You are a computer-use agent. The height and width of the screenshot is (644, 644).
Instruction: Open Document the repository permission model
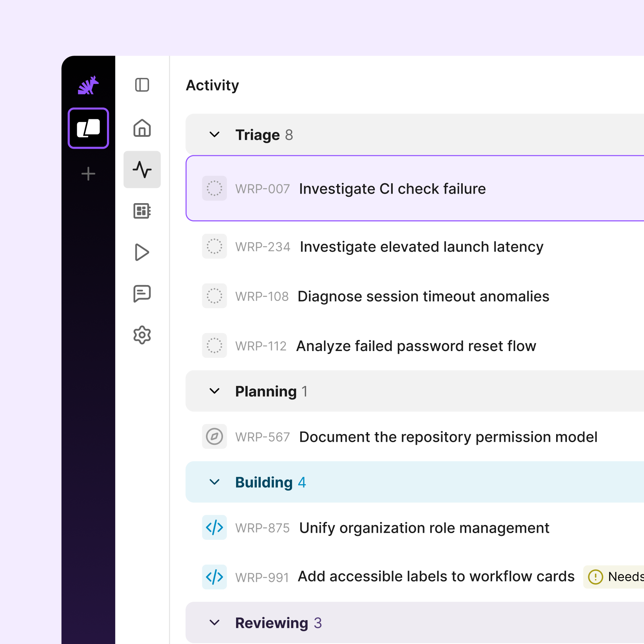tap(448, 437)
